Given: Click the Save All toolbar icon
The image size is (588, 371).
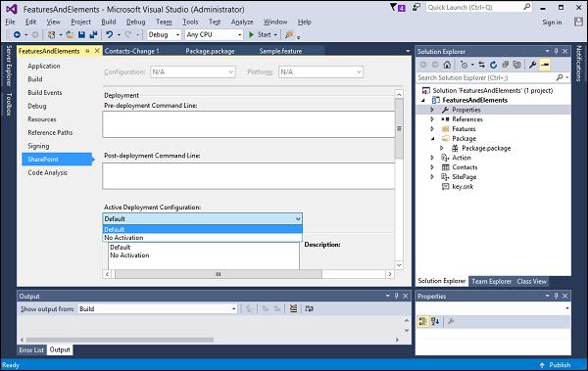Looking at the screenshot, I should [93, 35].
